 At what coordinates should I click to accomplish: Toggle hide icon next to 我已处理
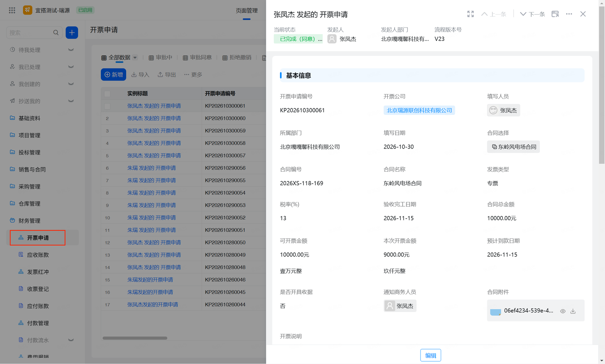click(x=71, y=67)
